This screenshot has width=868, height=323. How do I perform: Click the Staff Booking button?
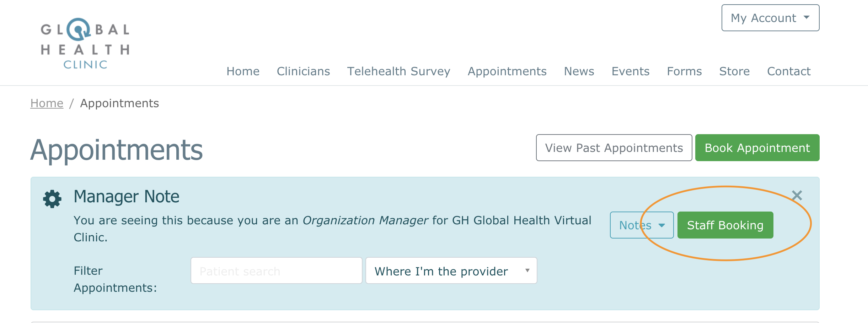click(x=725, y=225)
